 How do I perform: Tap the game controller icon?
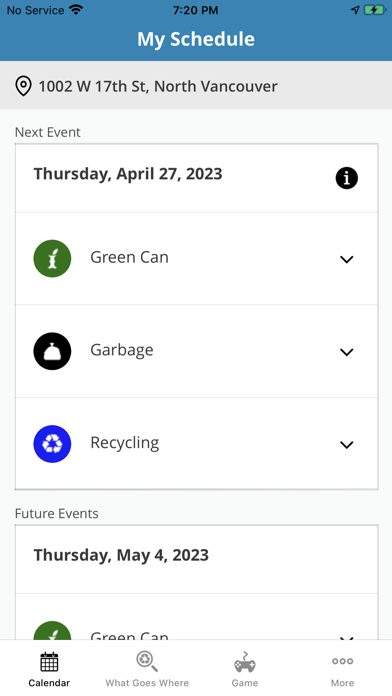245,662
